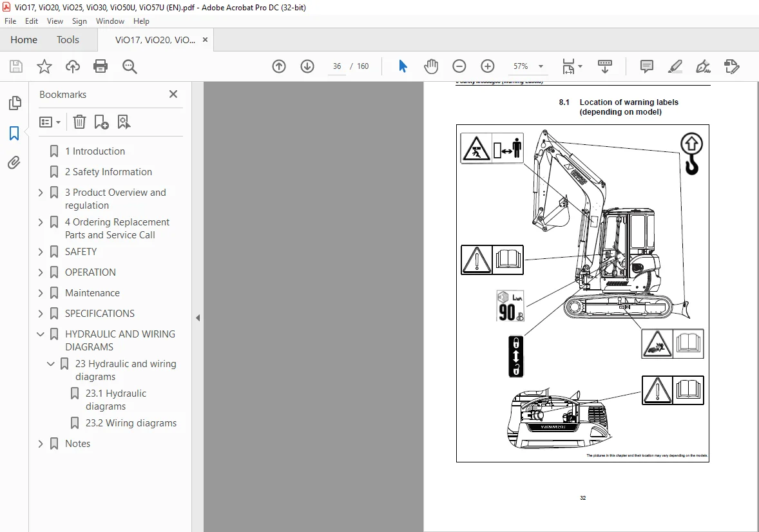Image resolution: width=759 pixels, height=532 pixels.
Task: Select the OPERATION bookmark label
Action: (x=90, y=272)
